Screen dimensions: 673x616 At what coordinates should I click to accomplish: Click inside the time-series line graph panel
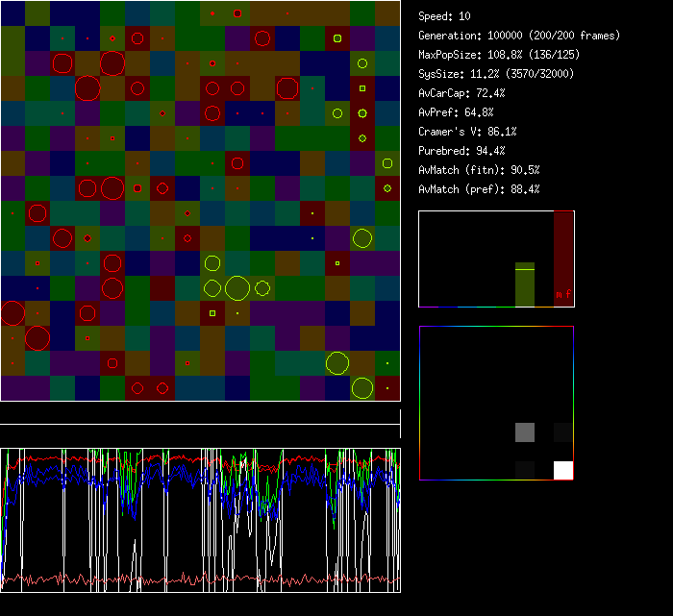click(x=200, y=520)
